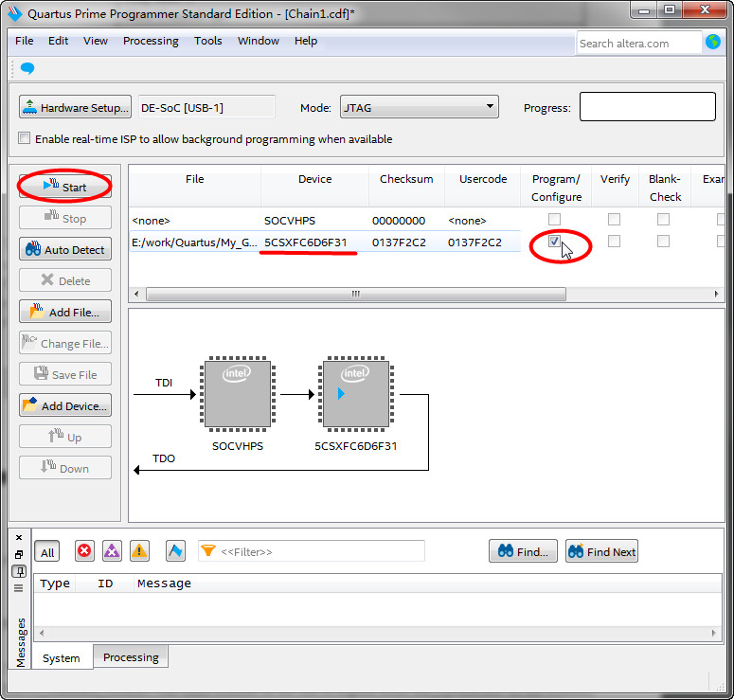Move selected device Up in the chain
Screen dimensions: 734x700
65,437
